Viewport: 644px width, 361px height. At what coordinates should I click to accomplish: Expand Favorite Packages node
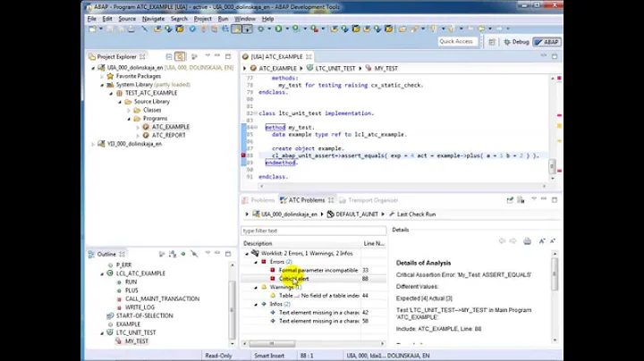pyautogui.click(x=102, y=76)
